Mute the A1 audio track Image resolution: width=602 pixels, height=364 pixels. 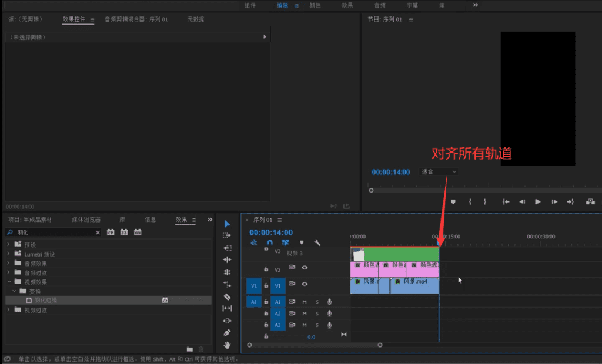click(x=305, y=302)
